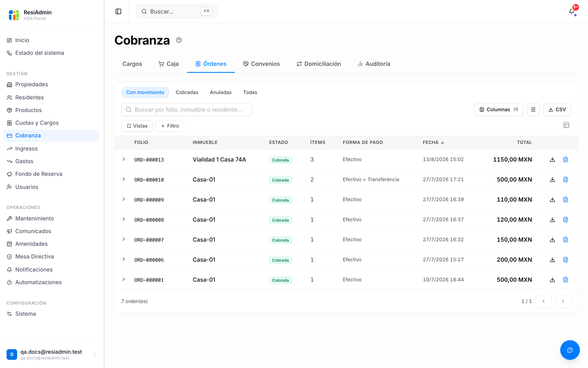
Task: Go to previous page arrow
Action: point(543,301)
